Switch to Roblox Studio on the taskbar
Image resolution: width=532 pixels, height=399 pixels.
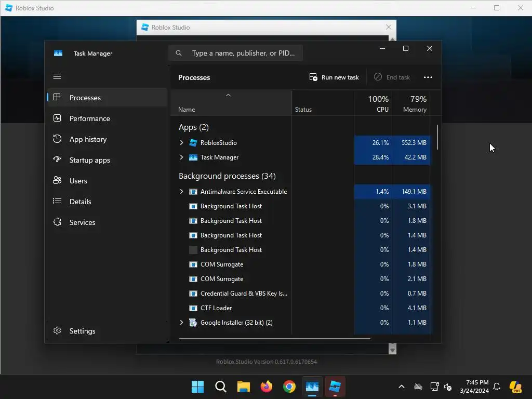pos(335,387)
